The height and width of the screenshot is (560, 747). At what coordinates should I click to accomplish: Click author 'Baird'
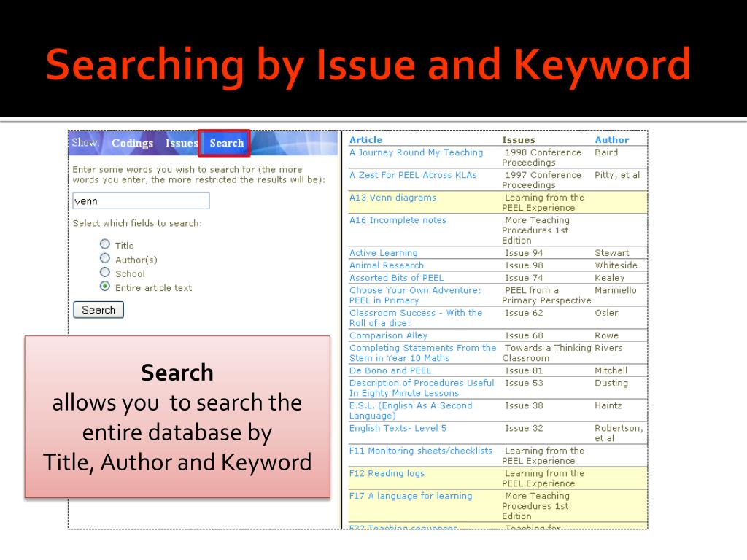point(606,152)
